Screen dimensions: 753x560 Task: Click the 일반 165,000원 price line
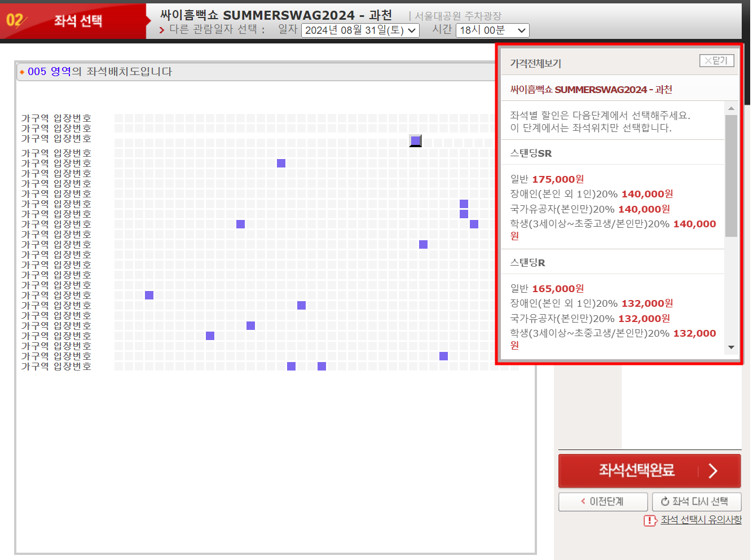point(547,289)
